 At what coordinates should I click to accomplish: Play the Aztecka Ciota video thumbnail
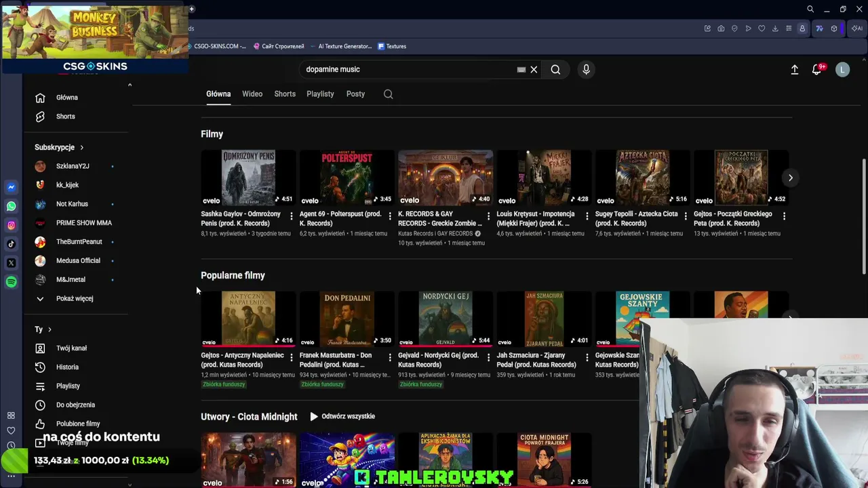pos(642,178)
